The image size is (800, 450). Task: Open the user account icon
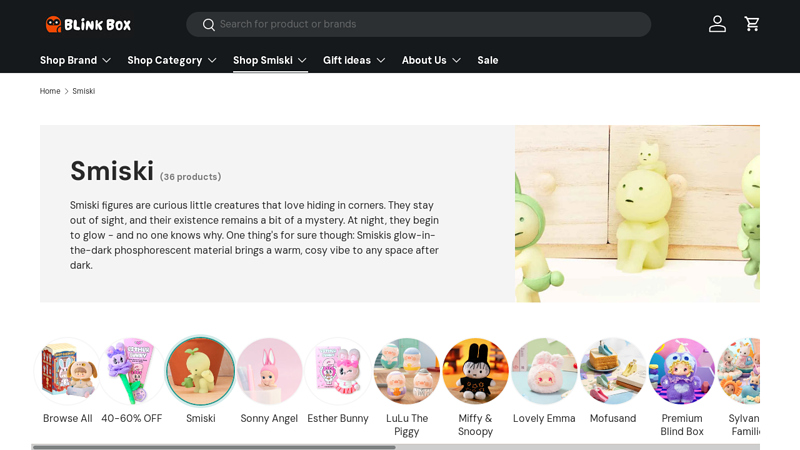coord(717,24)
